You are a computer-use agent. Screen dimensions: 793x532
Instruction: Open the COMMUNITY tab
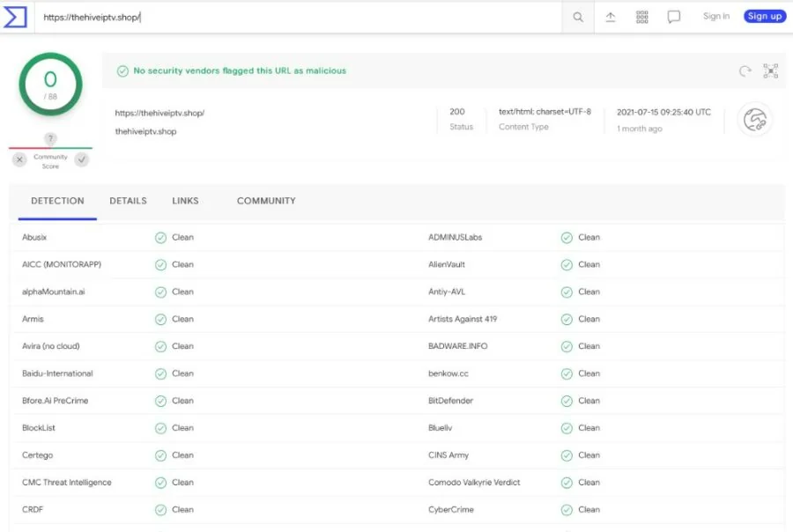(266, 201)
